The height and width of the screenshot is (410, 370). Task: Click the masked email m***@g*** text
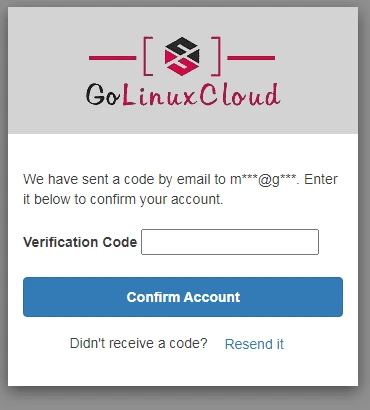click(264, 180)
